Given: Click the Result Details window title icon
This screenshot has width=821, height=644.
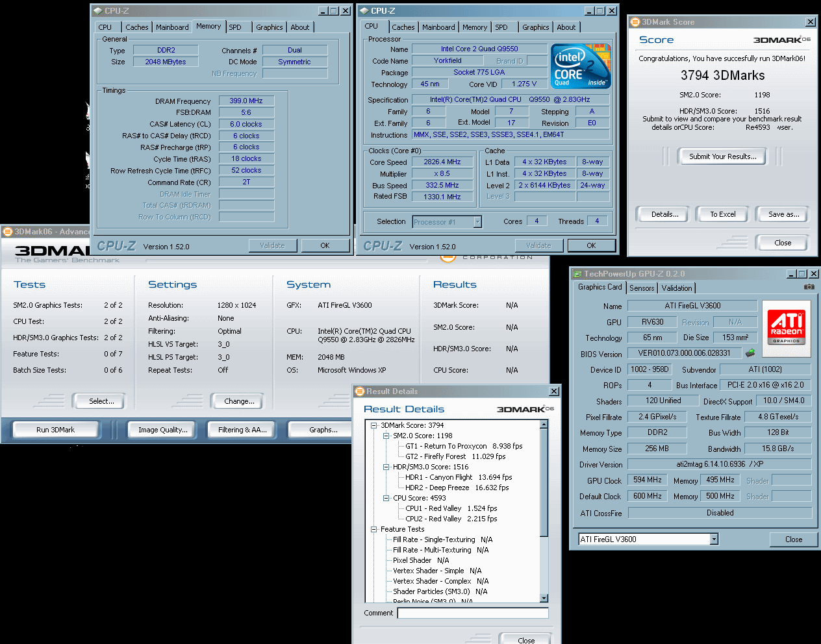Looking at the screenshot, I should pos(360,391).
